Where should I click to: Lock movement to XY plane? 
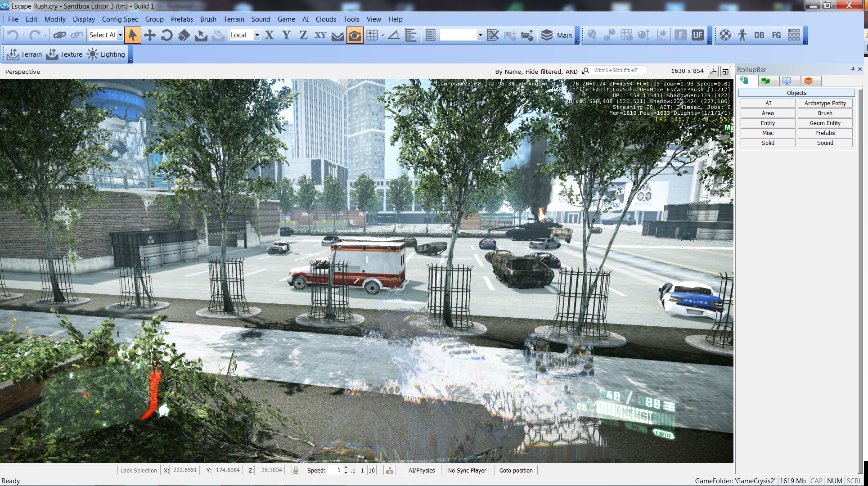pos(320,35)
